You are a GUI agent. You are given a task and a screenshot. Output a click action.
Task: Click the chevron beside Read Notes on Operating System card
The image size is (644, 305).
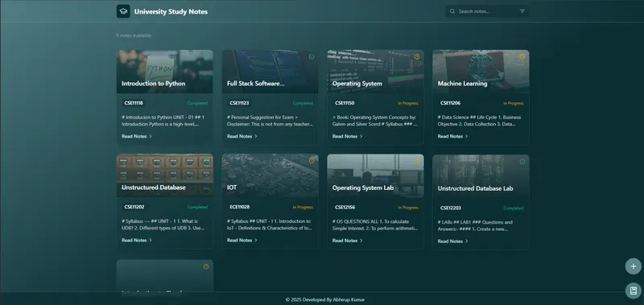(x=361, y=136)
